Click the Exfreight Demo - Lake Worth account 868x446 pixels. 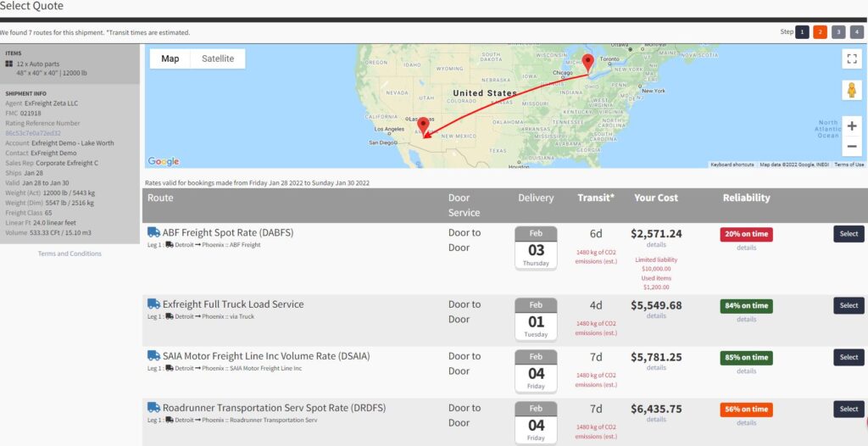click(x=73, y=143)
